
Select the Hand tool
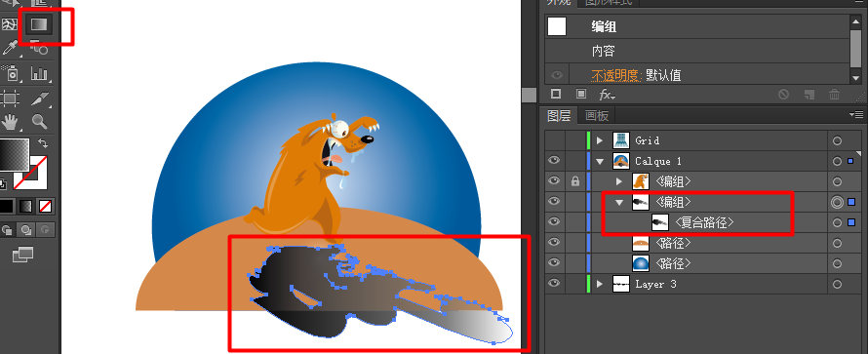[x=10, y=121]
